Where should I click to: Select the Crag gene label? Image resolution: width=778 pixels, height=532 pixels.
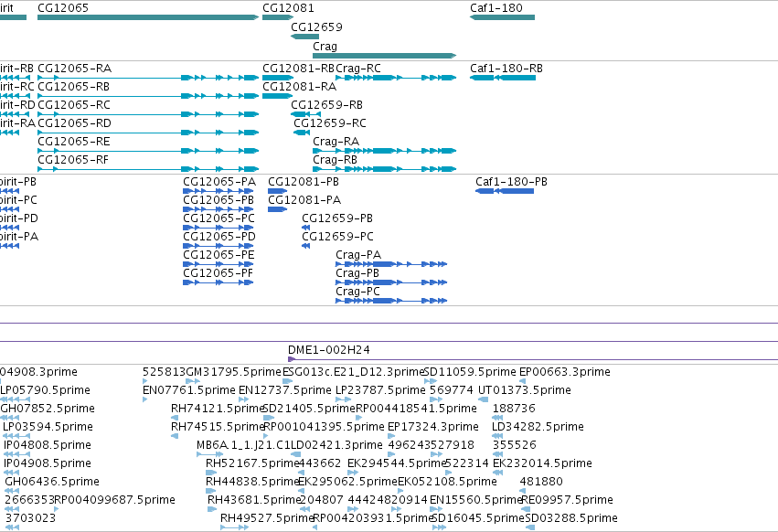click(325, 46)
